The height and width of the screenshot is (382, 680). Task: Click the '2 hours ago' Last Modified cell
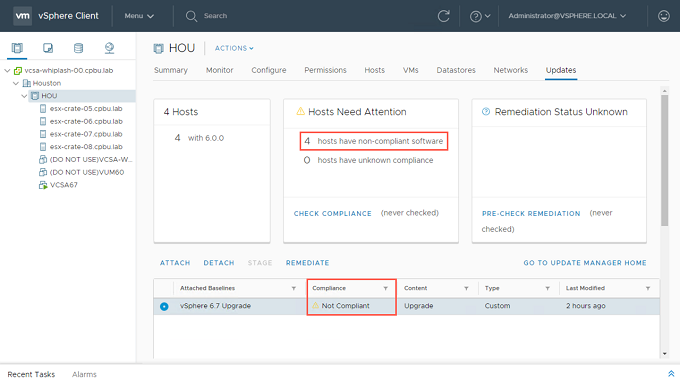tap(585, 306)
